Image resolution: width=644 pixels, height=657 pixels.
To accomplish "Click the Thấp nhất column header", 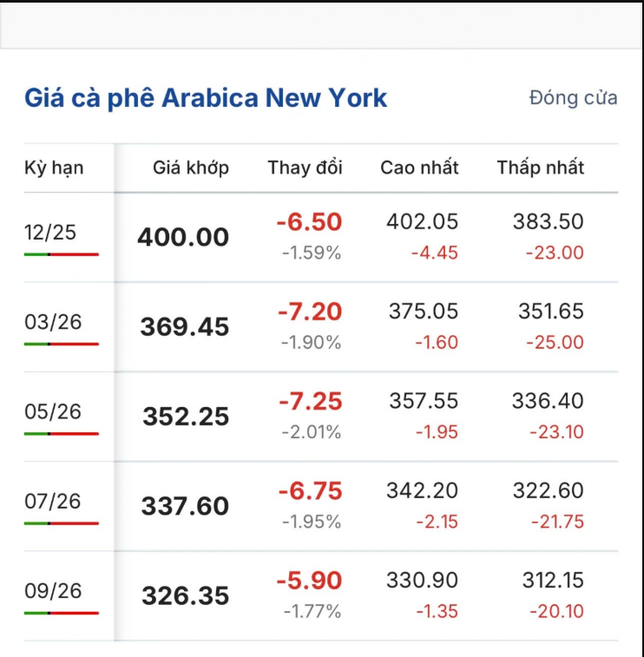I will 540,168.
